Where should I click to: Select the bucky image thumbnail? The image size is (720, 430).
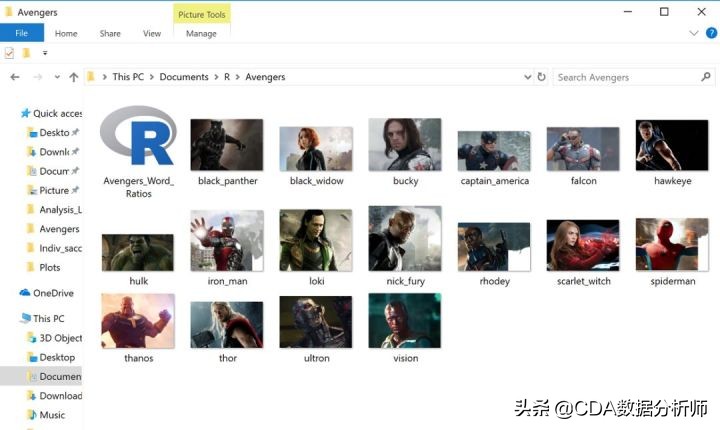405,145
